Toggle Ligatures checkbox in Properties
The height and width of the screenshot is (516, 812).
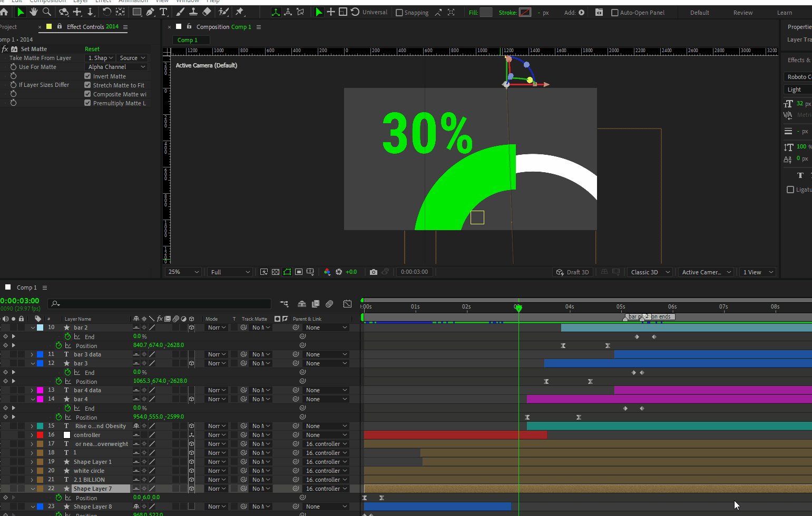click(x=790, y=190)
